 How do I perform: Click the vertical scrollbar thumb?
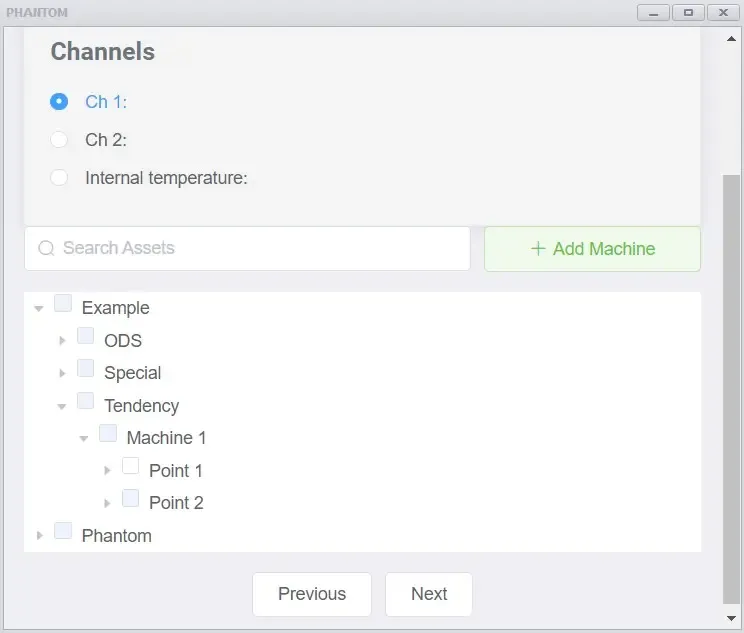click(x=731, y=389)
